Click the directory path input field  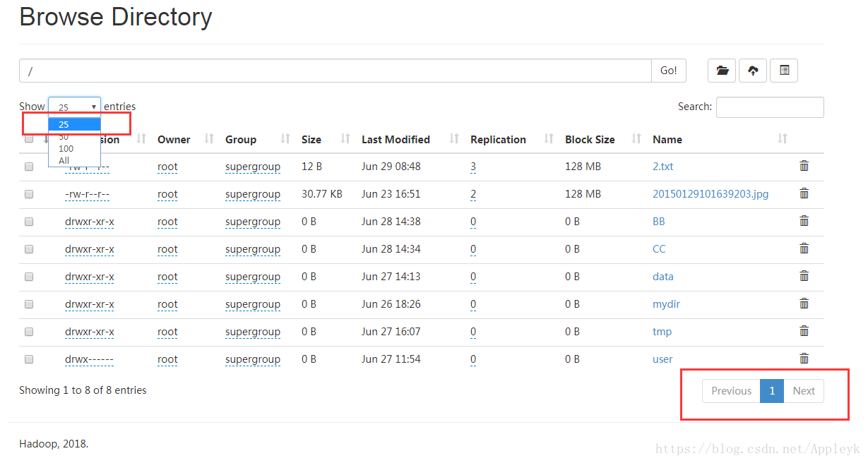[x=335, y=71]
